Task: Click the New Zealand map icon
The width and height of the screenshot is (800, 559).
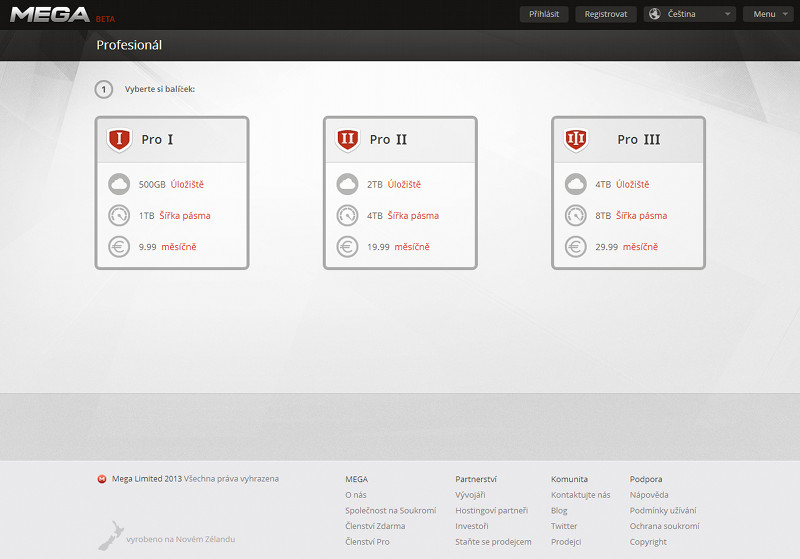Action: [111, 536]
